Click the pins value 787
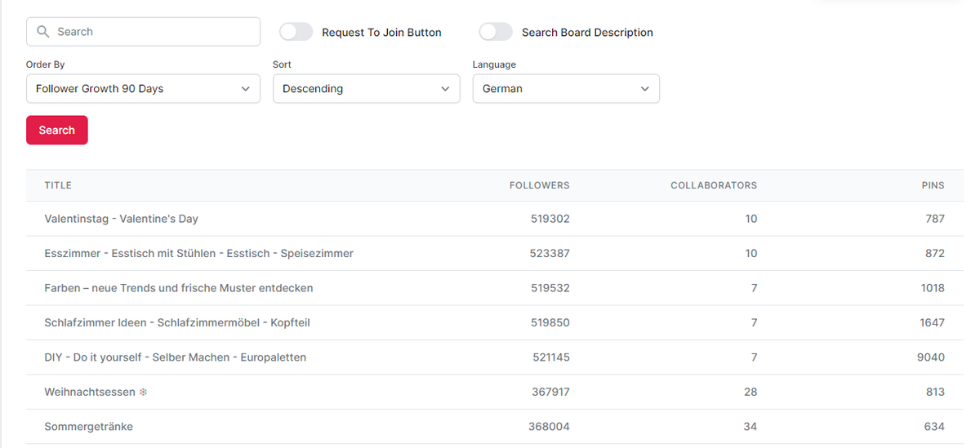This screenshot has height=448, width=980. point(935,219)
